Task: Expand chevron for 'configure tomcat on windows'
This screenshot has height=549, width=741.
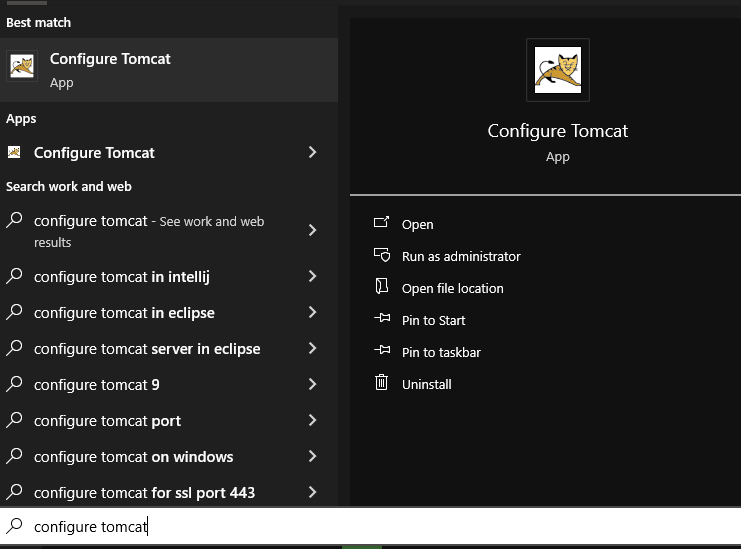Action: pos(312,456)
